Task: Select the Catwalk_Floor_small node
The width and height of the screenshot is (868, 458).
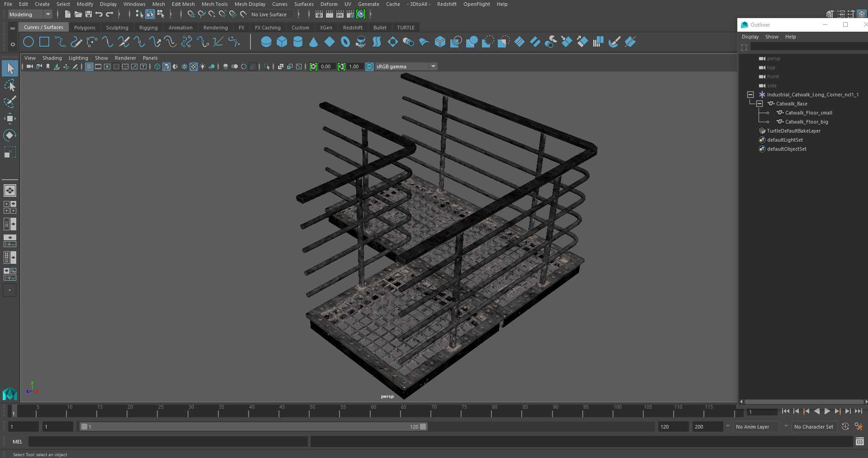Action: (x=808, y=113)
